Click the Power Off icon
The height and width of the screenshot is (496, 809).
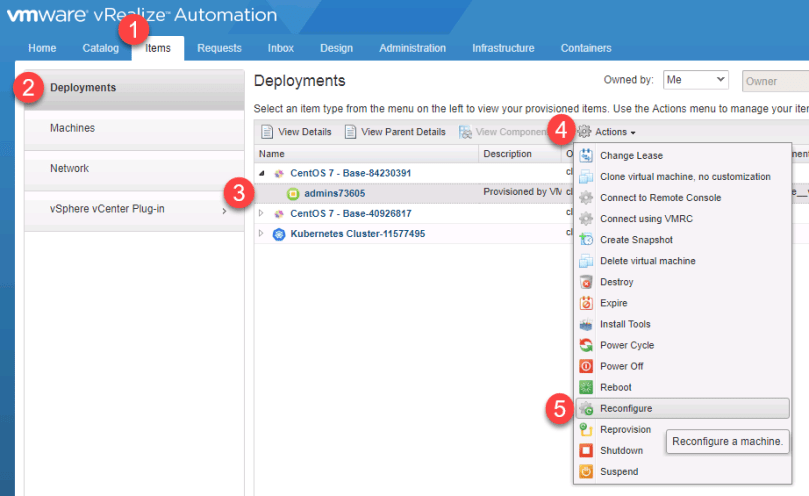tap(587, 366)
